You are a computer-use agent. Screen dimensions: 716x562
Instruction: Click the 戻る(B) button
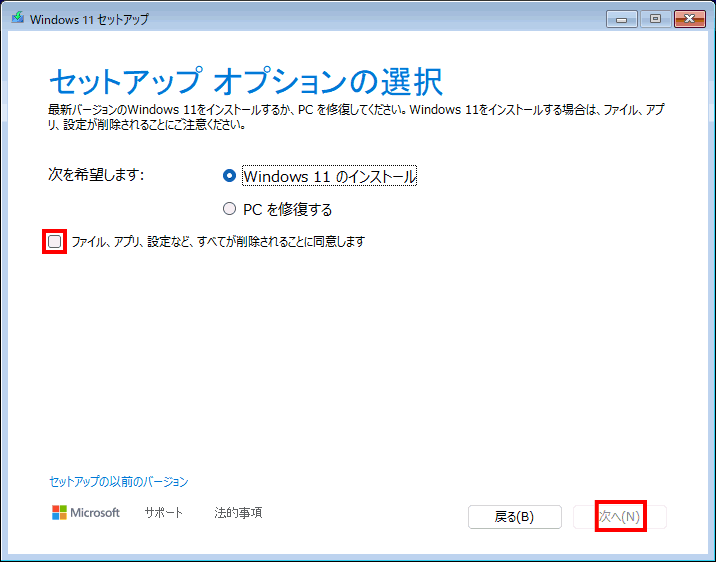coord(515,517)
